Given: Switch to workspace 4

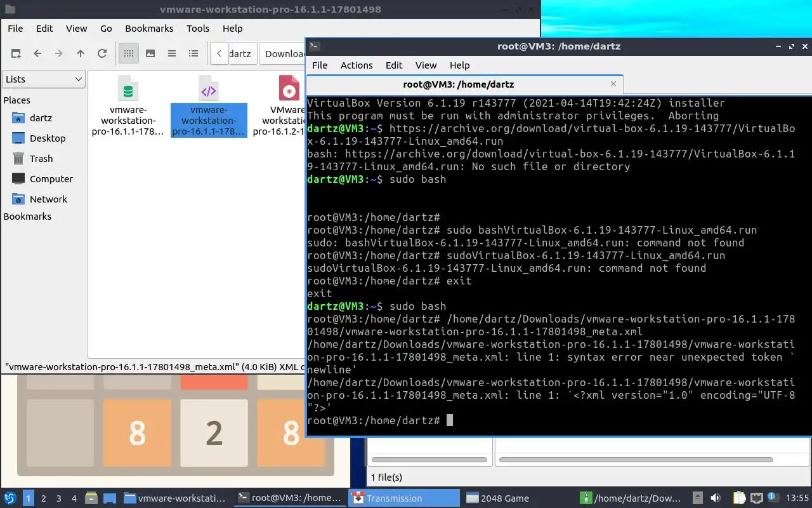Looking at the screenshot, I should coord(74,498).
